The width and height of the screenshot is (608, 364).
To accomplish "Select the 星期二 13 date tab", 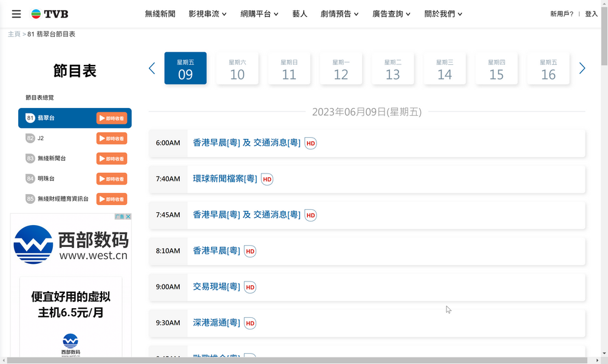I will (392, 69).
